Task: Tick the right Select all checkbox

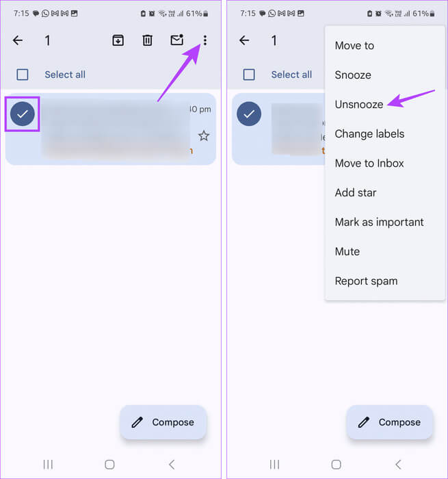Action: (249, 75)
